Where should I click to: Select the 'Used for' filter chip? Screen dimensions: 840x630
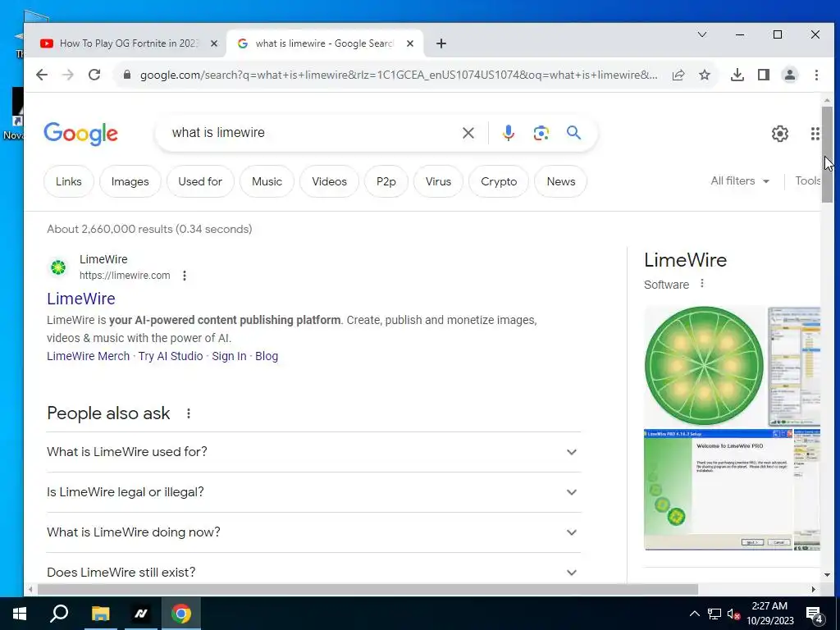pyautogui.click(x=200, y=181)
